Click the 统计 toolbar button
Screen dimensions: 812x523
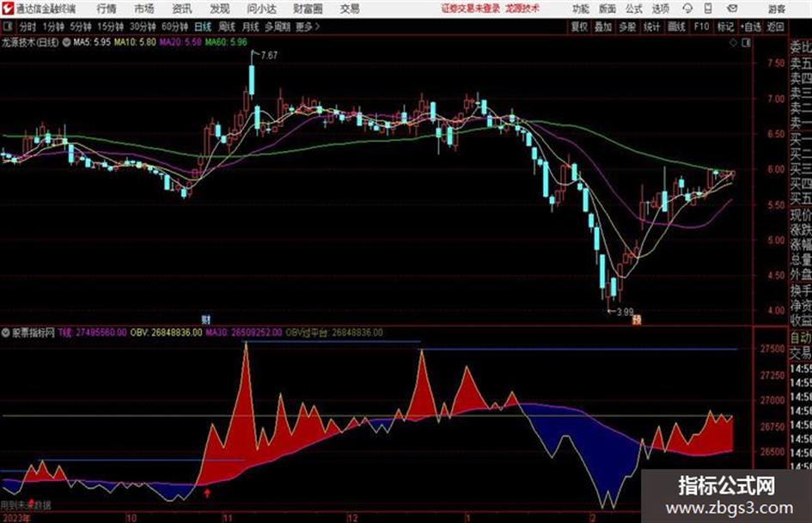point(651,27)
